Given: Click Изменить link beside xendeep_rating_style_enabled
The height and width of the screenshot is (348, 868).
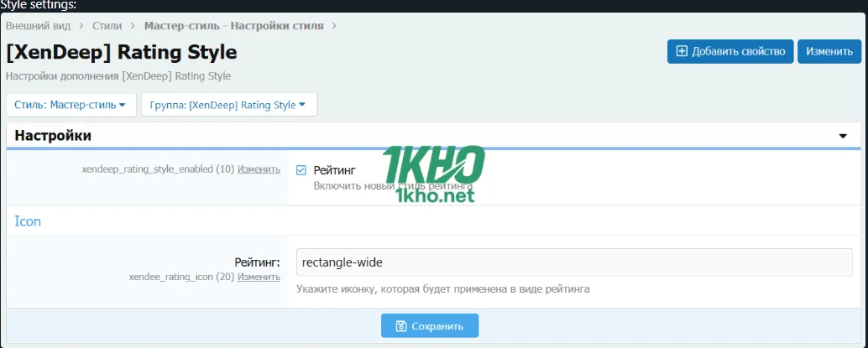Looking at the screenshot, I should pos(259,169).
